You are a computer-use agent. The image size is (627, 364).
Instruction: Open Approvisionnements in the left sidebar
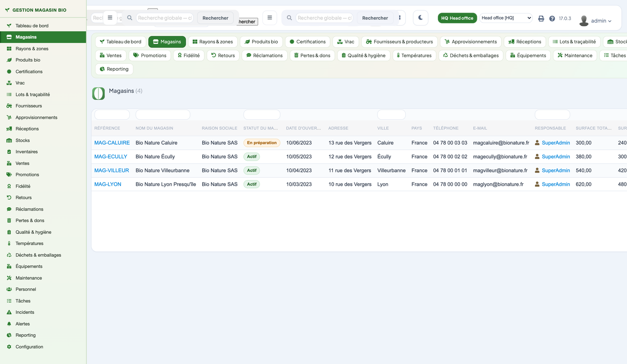pyautogui.click(x=43, y=117)
